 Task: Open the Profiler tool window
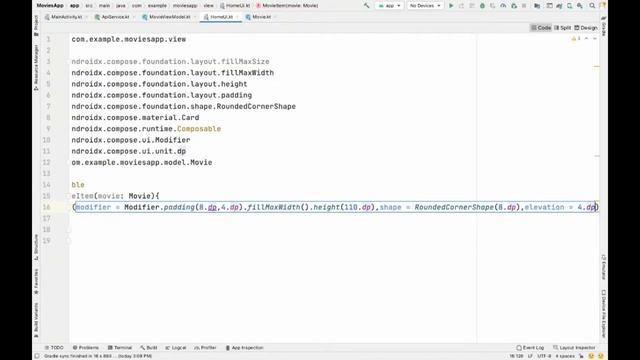tap(205, 348)
